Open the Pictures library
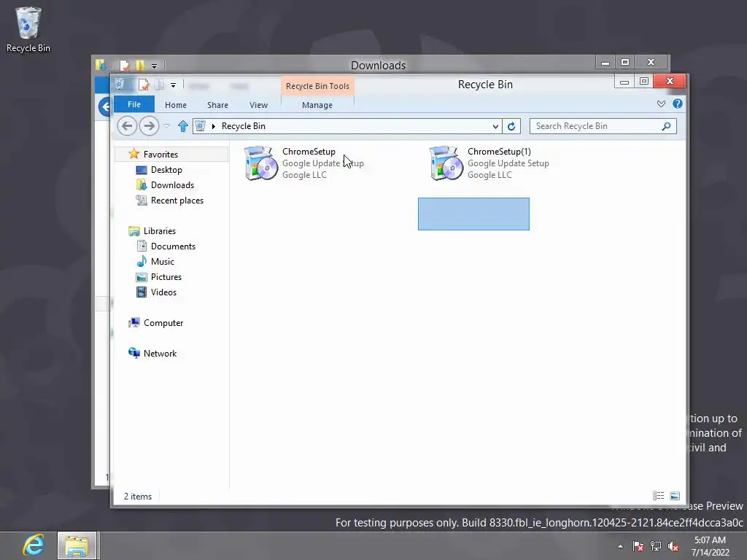 (166, 276)
